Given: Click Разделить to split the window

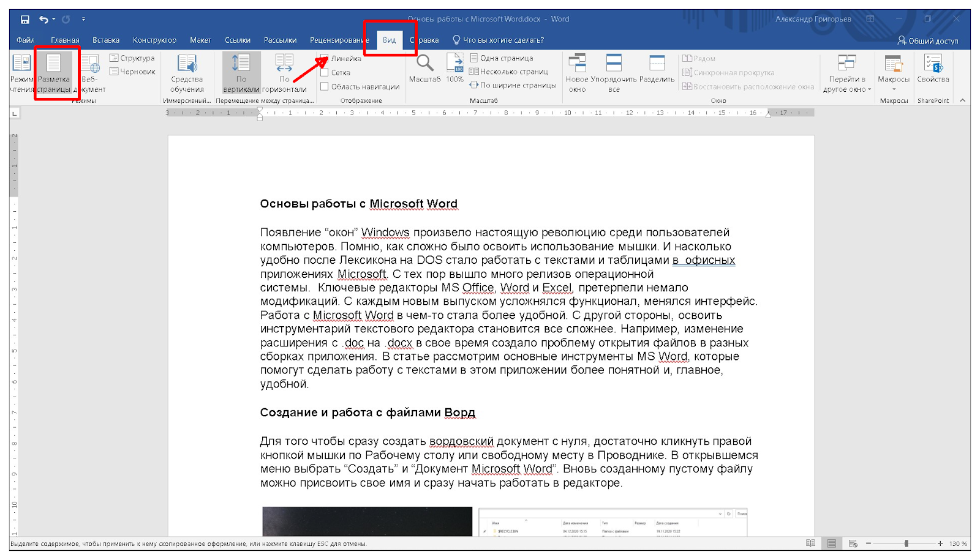Looking at the screenshot, I should (x=657, y=69).
